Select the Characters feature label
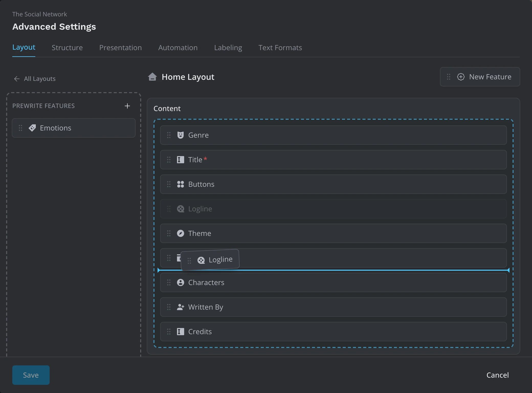 tap(206, 282)
